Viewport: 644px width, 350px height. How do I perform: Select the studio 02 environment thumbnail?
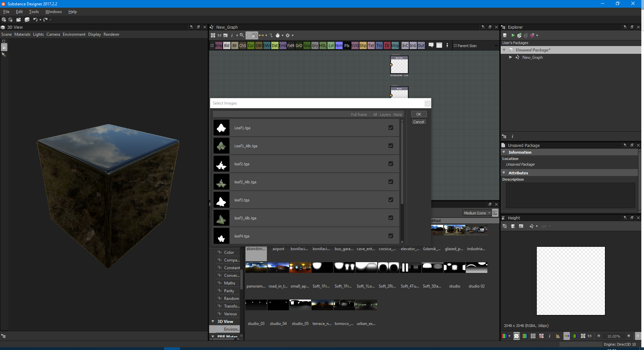click(476, 268)
